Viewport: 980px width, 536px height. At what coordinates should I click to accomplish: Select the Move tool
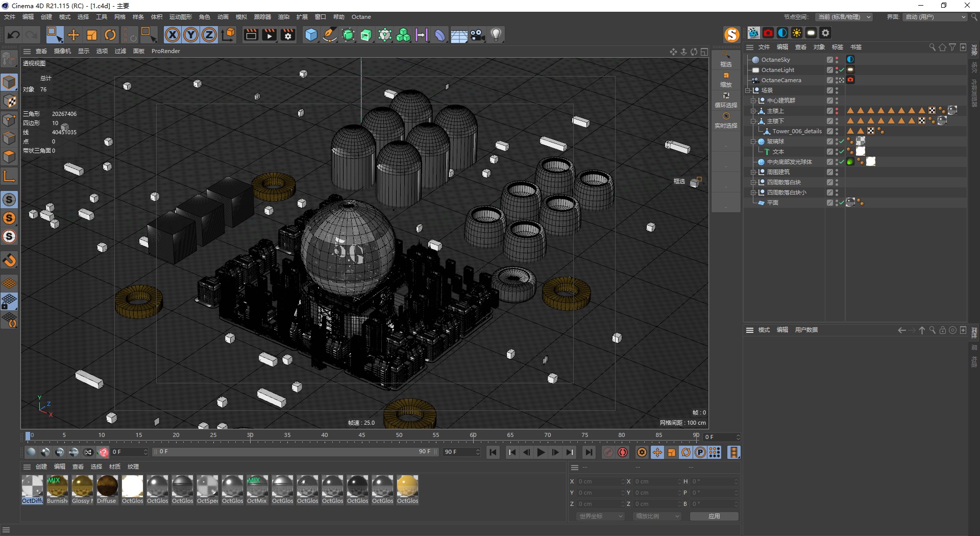click(x=73, y=35)
